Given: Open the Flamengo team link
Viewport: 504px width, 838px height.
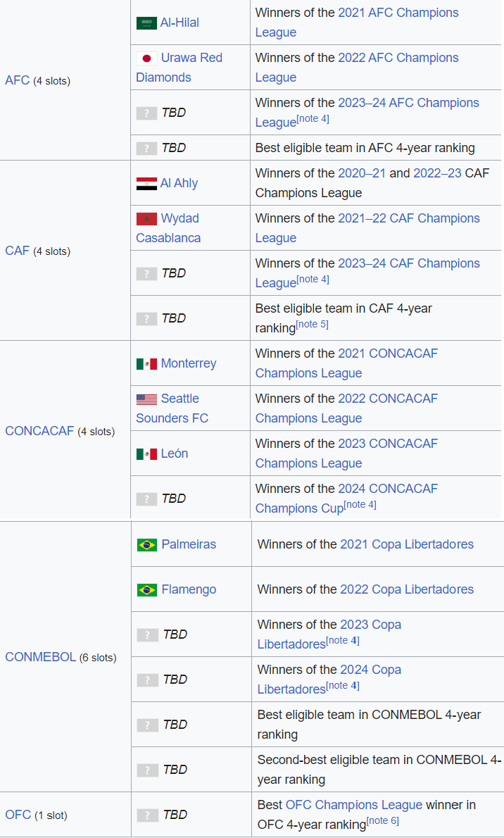Looking at the screenshot, I should pyautogui.click(x=189, y=589).
